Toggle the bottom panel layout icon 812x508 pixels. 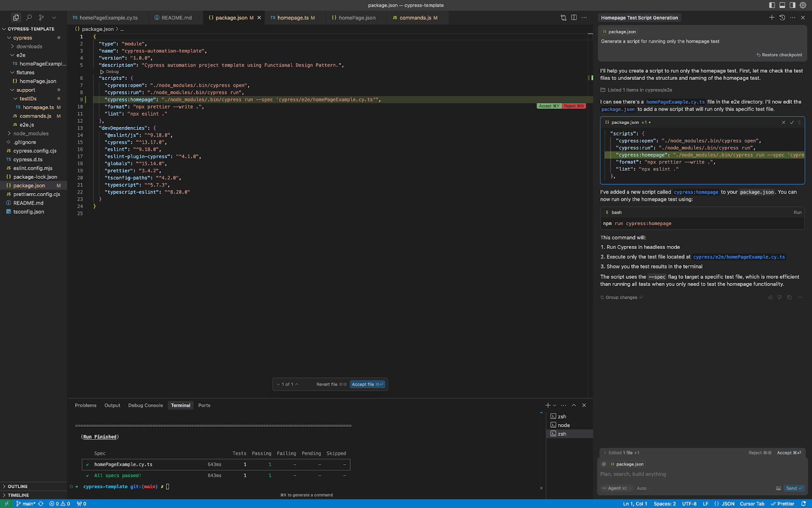pyautogui.click(x=782, y=5)
